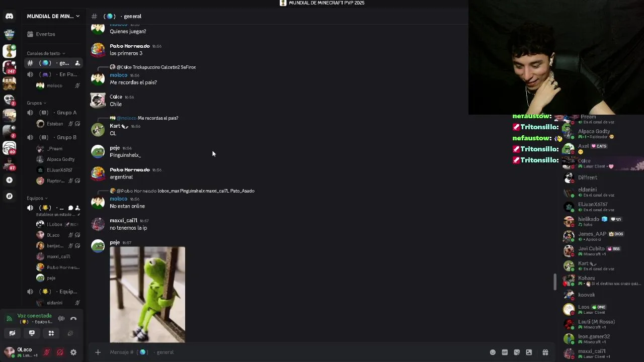644x362 pixels.
Task: Collapse the Grupos category
Action: pos(36,103)
